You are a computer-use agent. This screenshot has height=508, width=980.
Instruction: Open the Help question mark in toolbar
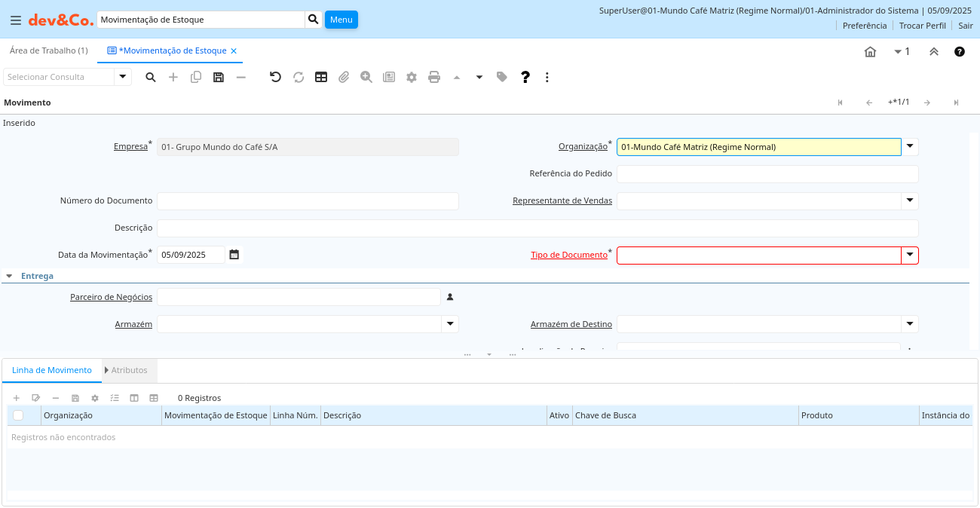coord(525,77)
